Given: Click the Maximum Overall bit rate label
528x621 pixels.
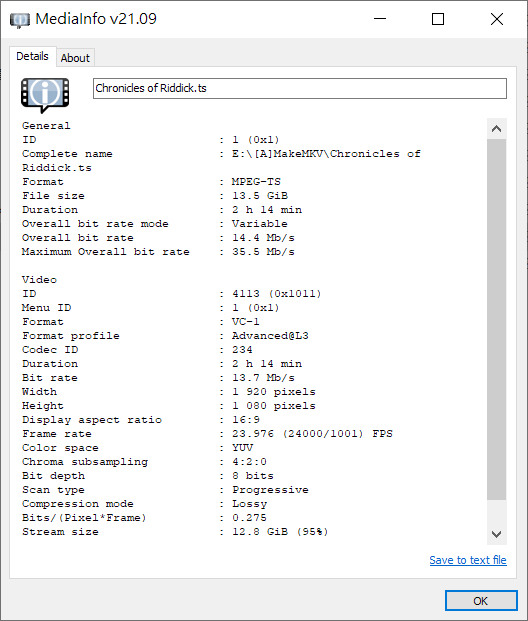Looking at the screenshot, I should click(x=106, y=252).
